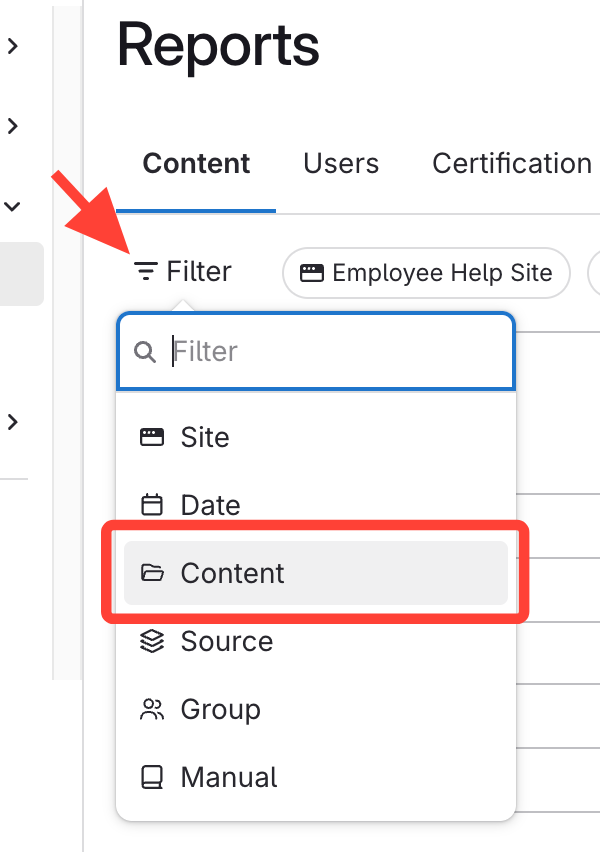Select the Content tab under Reports
Screen dimensions: 600x852
pos(196,164)
